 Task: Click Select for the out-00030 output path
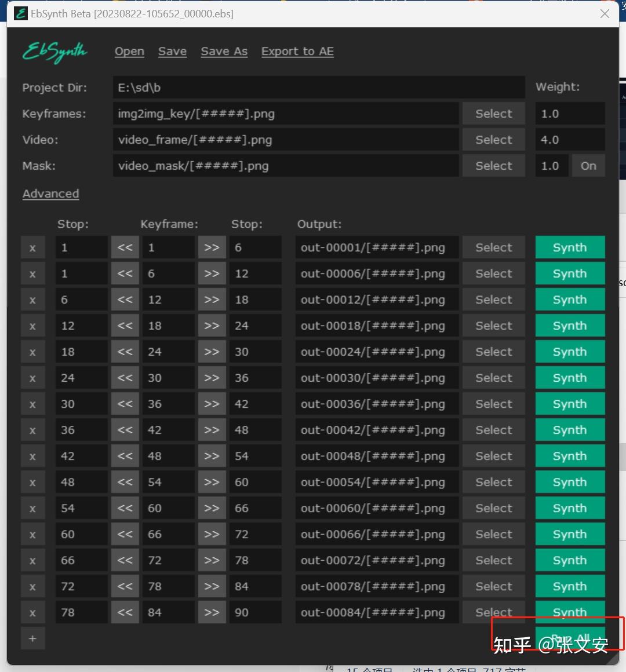[493, 377]
